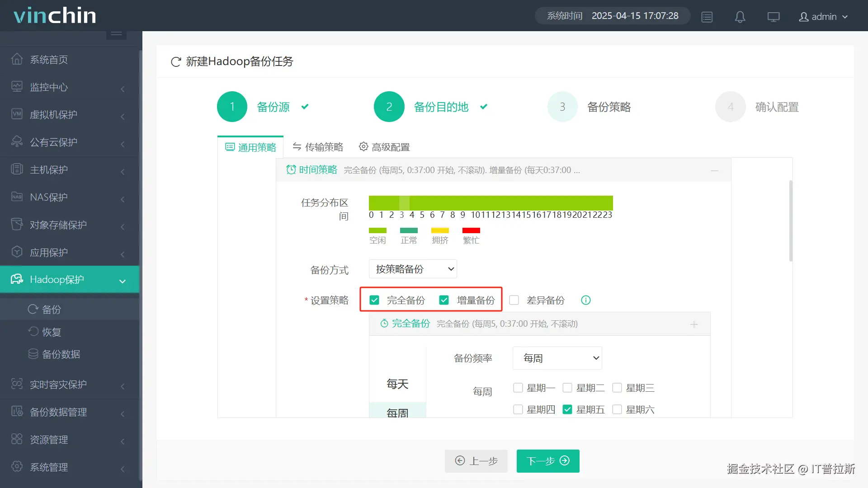Viewport: 868px width, 488px height.
Task: Open the 备份频率 每周 dropdown
Action: pyautogui.click(x=557, y=358)
